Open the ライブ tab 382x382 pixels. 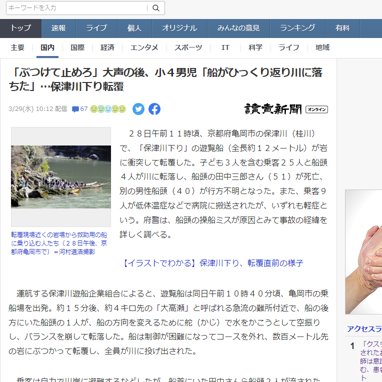click(x=96, y=28)
